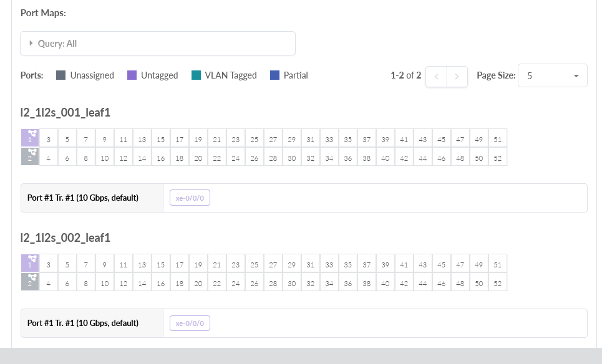602x364 pixels.
Task: Click xe-0/0/0 tag under l2_1l2s_002_leaf1
Action: 190,323
